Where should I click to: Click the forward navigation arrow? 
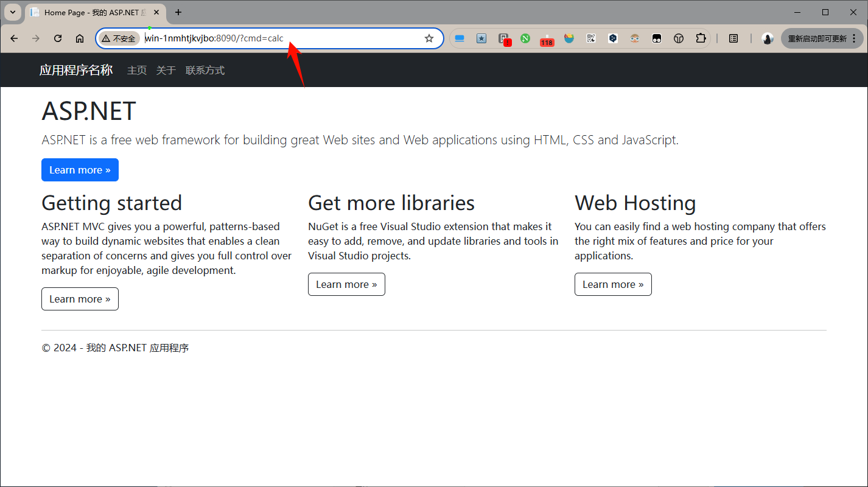(36, 38)
